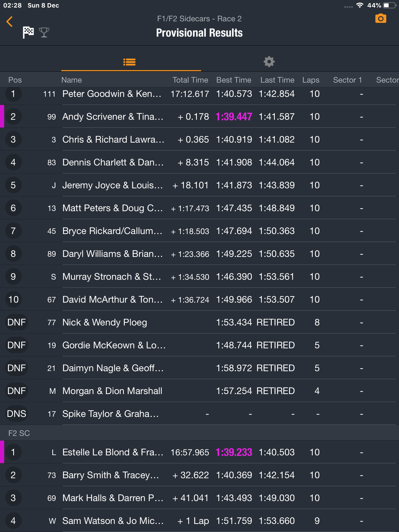Sort by Best Time column header
Viewport: 399px width, 532px height.
234,80
